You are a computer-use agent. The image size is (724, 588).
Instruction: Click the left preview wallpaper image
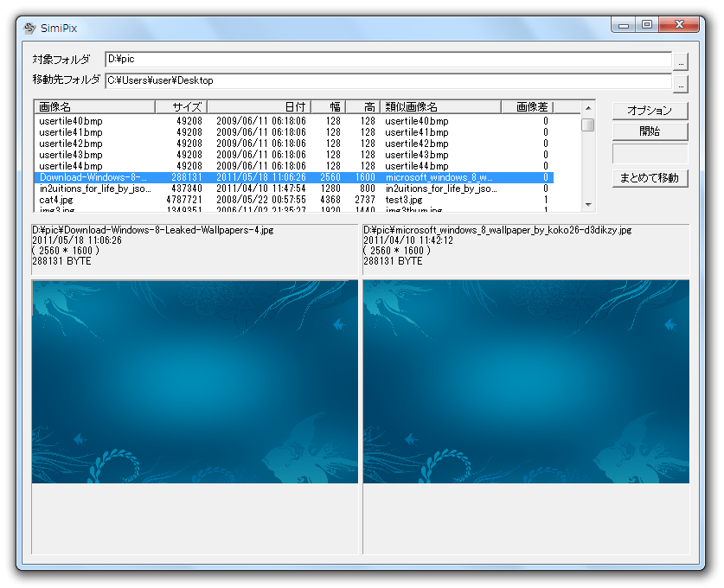[x=195, y=381]
